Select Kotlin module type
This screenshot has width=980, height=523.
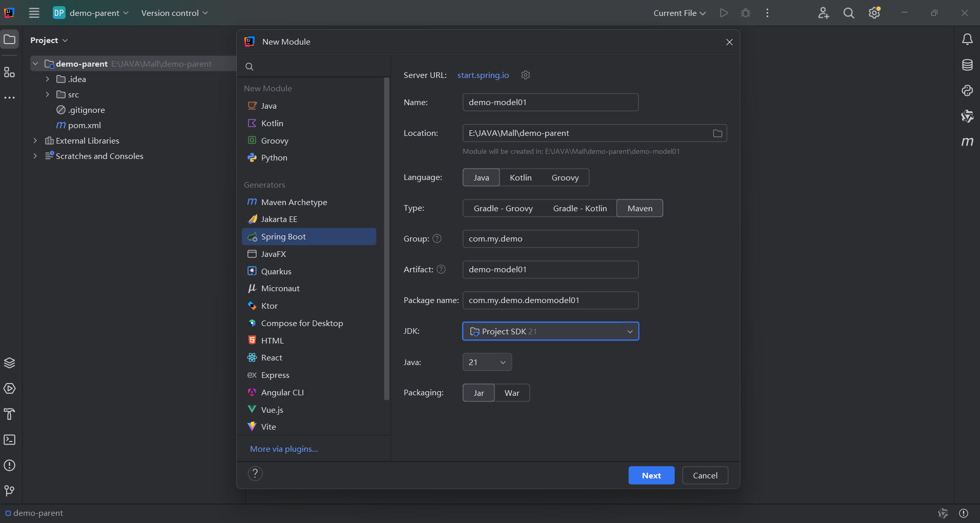(309, 123)
